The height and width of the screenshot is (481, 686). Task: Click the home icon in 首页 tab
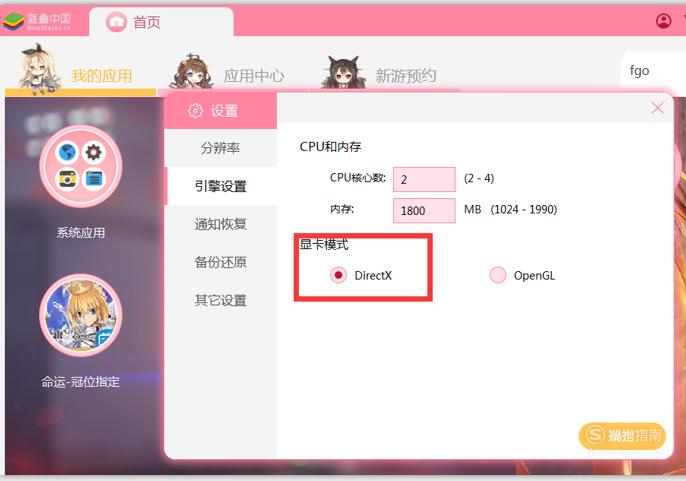pyautogui.click(x=116, y=21)
